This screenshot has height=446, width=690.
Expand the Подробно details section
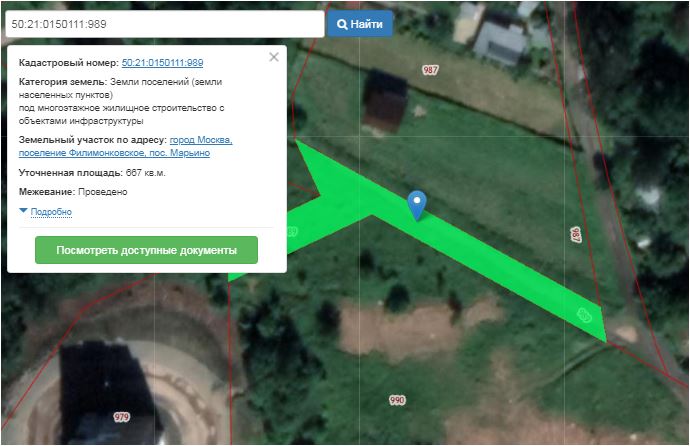[x=51, y=212]
